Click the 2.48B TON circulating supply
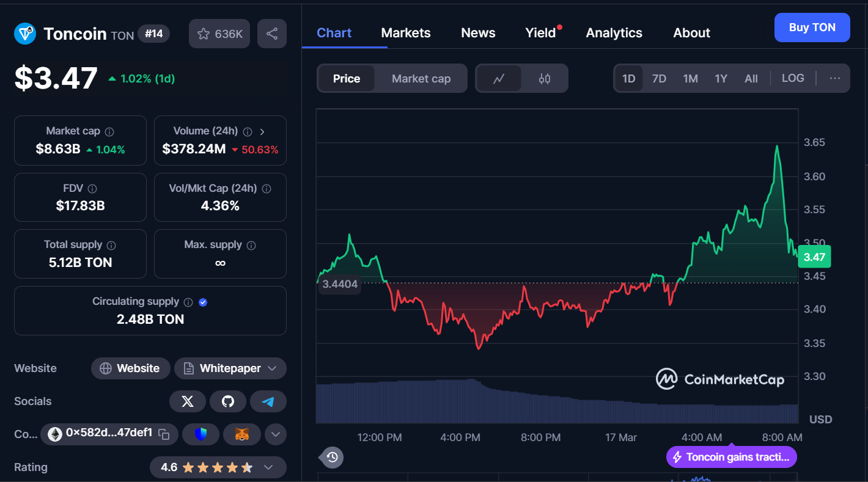The height and width of the screenshot is (482, 868). 150,320
